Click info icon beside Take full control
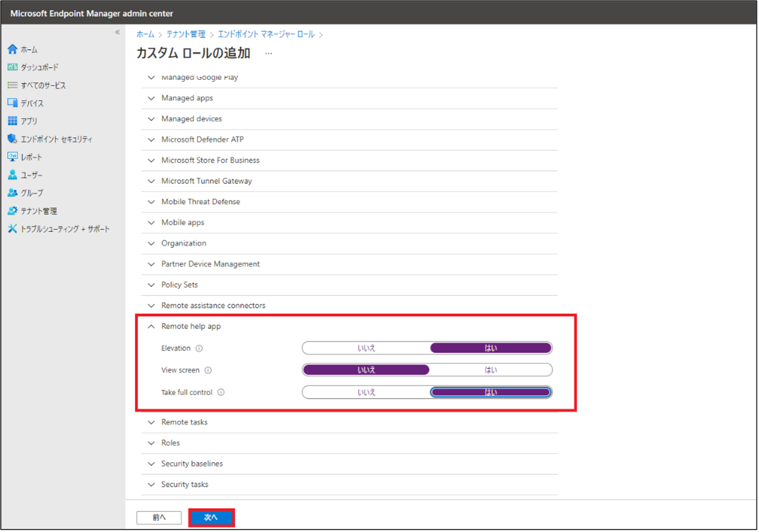The width and height of the screenshot is (759, 532). click(x=221, y=392)
